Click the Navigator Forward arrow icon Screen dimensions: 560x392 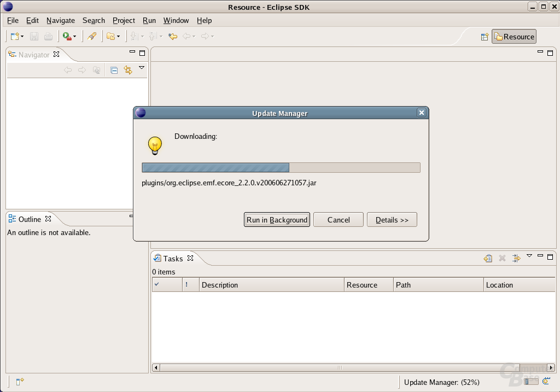tap(82, 70)
